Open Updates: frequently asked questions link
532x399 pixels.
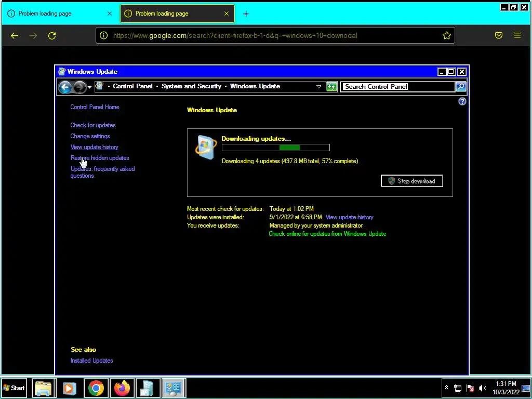click(102, 172)
